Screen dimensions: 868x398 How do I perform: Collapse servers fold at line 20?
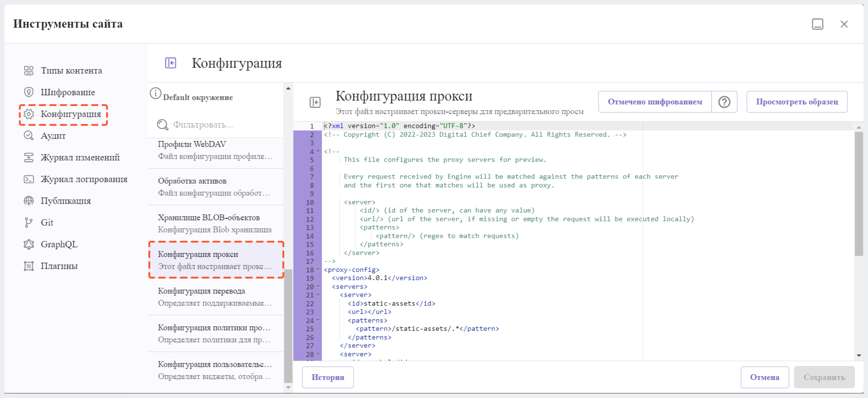pos(318,287)
